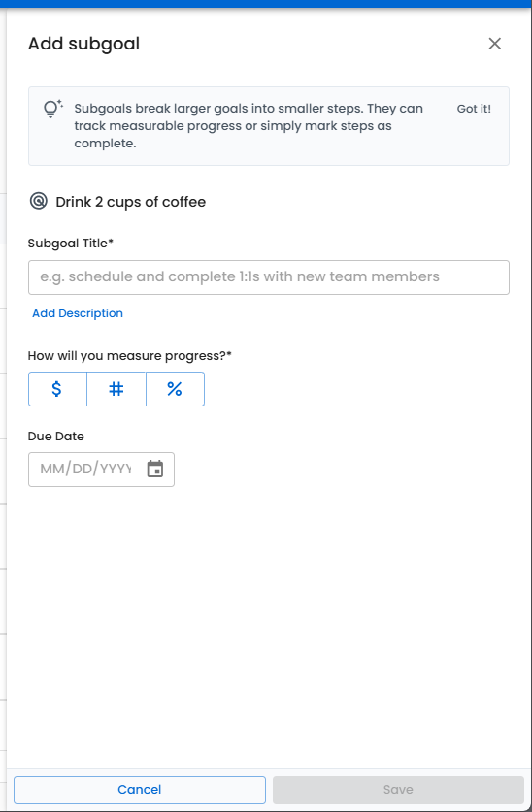Choose dollar currency progress measurement
Screen dimensions: 532x812
57,388
